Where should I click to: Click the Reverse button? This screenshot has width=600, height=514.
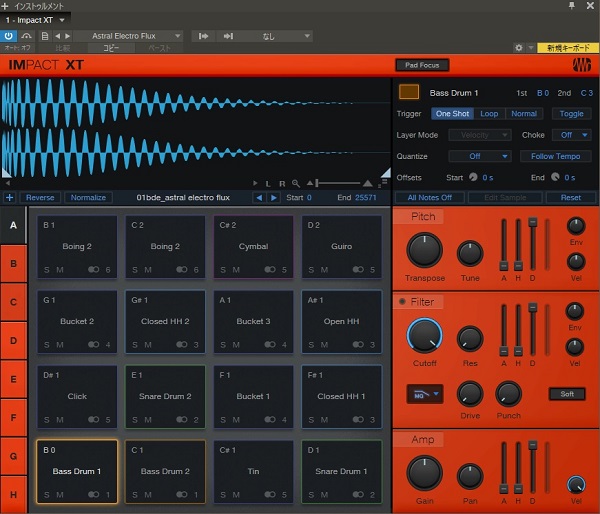(40, 197)
